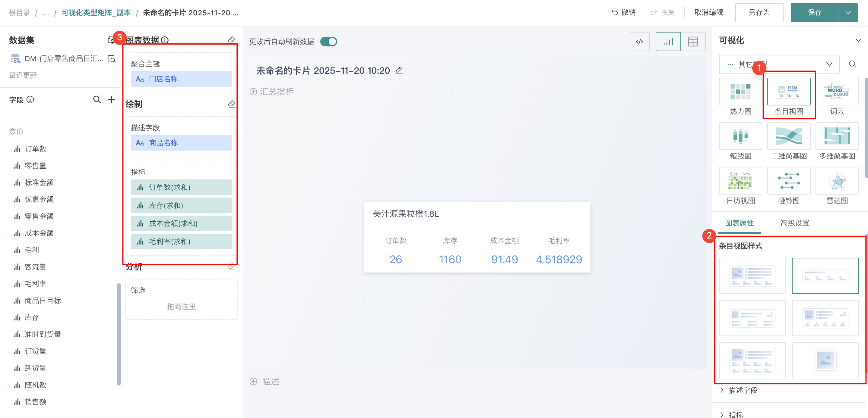
Task: Switch to 高级设置 tab
Action: 794,223
